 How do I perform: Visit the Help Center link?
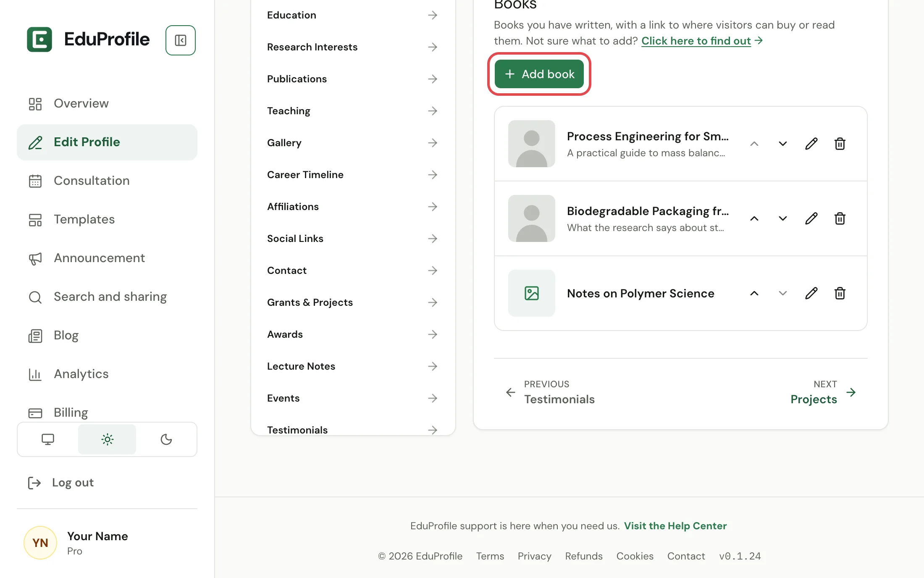point(675,526)
